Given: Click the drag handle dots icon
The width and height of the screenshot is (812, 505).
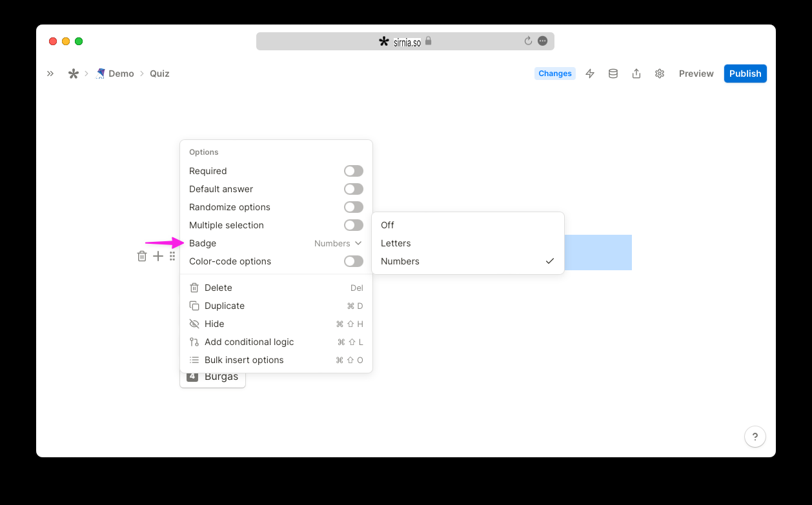Looking at the screenshot, I should pyautogui.click(x=172, y=256).
